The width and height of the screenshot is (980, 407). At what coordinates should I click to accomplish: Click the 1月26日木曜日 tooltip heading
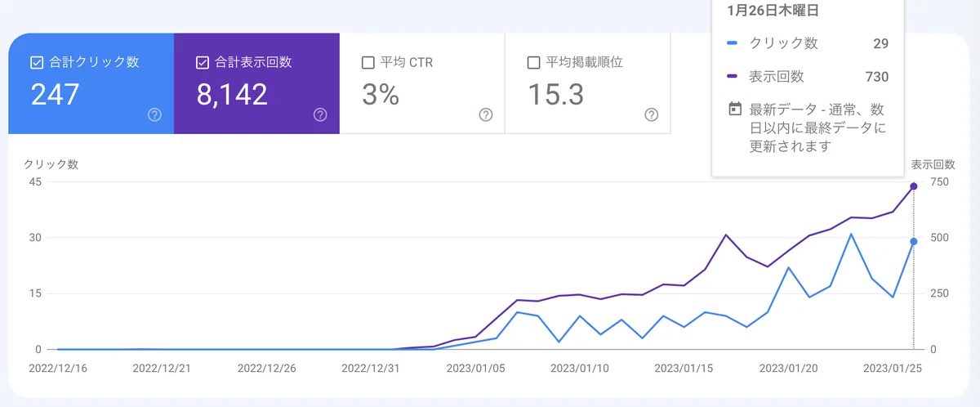[x=773, y=11]
